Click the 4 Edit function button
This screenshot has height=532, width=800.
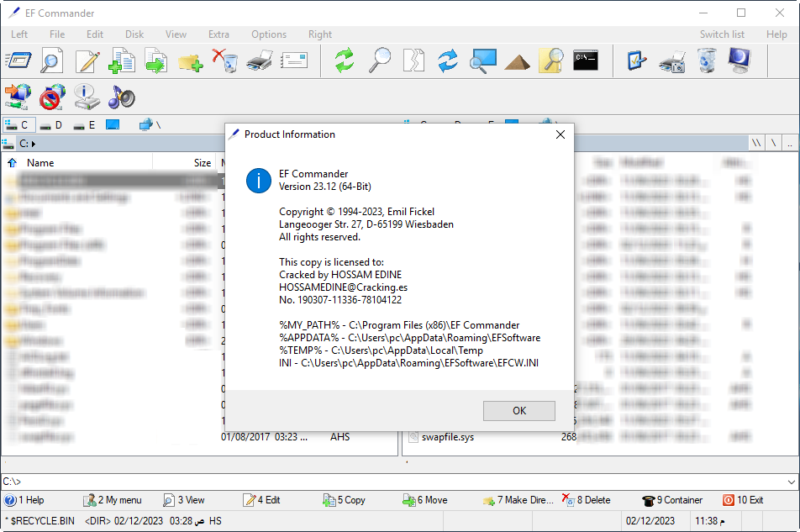261,500
